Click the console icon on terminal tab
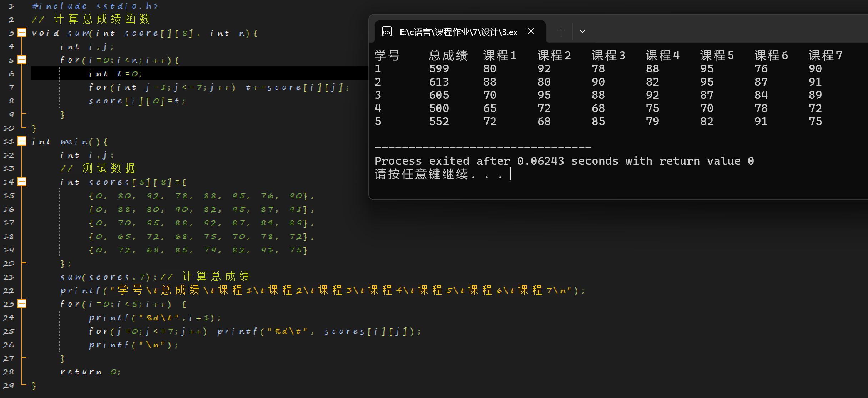The width and height of the screenshot is (868, 398). 387,32
